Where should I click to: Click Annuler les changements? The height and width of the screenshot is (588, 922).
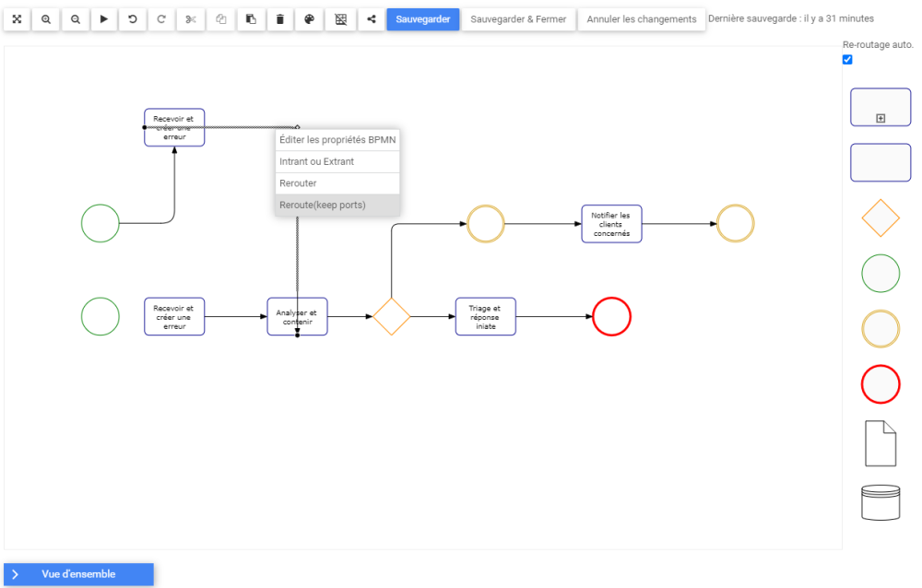(642, 18)
